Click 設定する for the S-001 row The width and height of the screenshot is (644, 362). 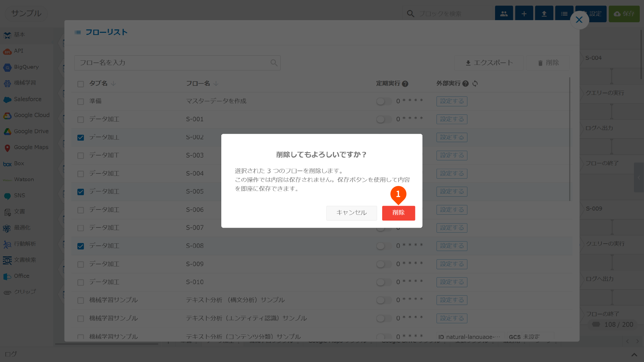tap(452, 119)
